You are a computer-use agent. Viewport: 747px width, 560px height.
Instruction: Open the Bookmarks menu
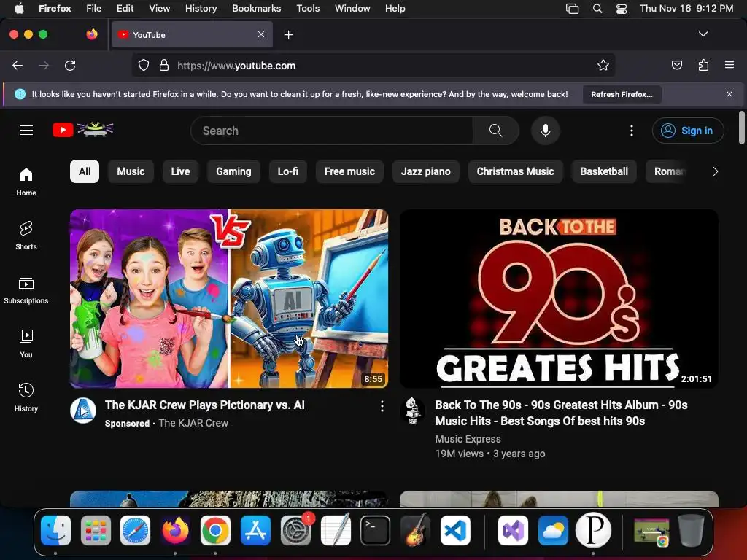256,9
